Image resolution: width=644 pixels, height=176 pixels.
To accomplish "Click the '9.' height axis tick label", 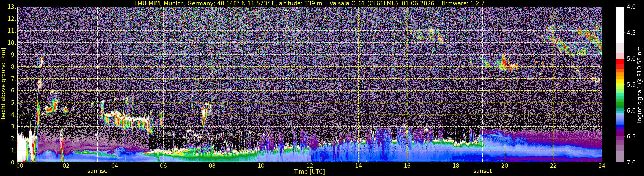I will [x=13, y=55].
